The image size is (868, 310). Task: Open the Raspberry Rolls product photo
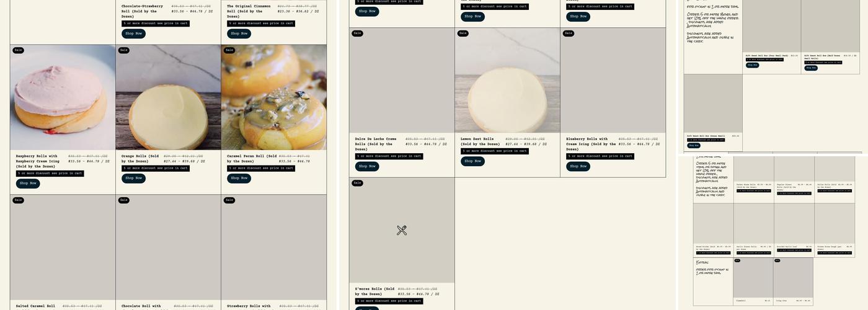coord(63,97)
